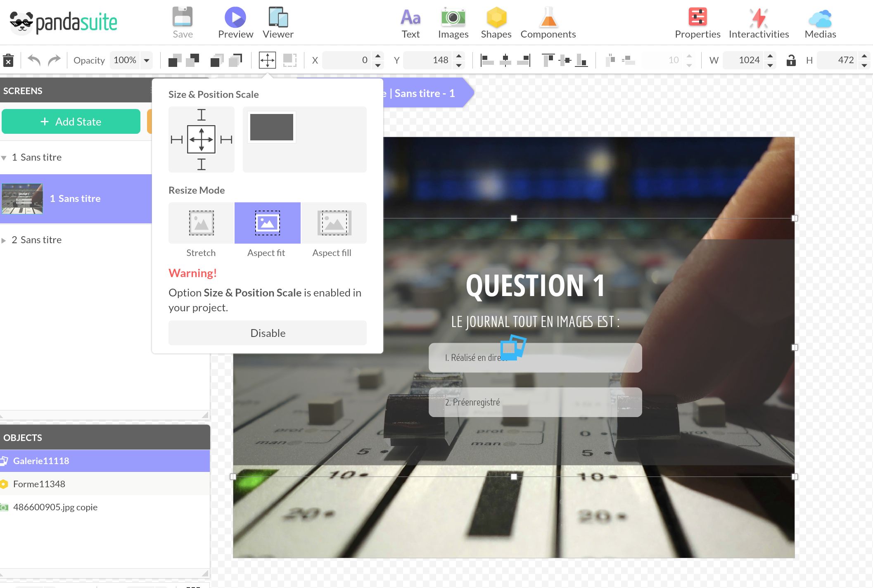
Task: Click the Add State button
Action: pyautogui.click(x=71, y=121)
